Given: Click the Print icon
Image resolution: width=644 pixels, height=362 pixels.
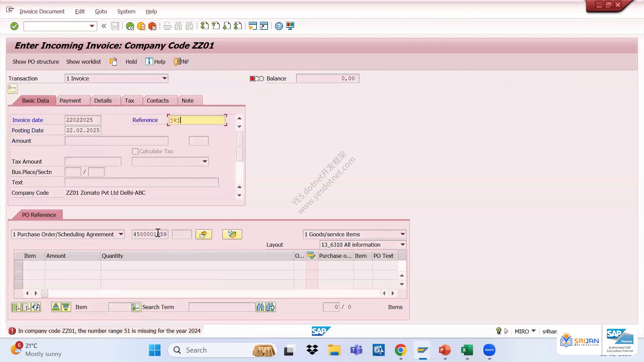Looking at the screenshot, I should tap(167, 26).
